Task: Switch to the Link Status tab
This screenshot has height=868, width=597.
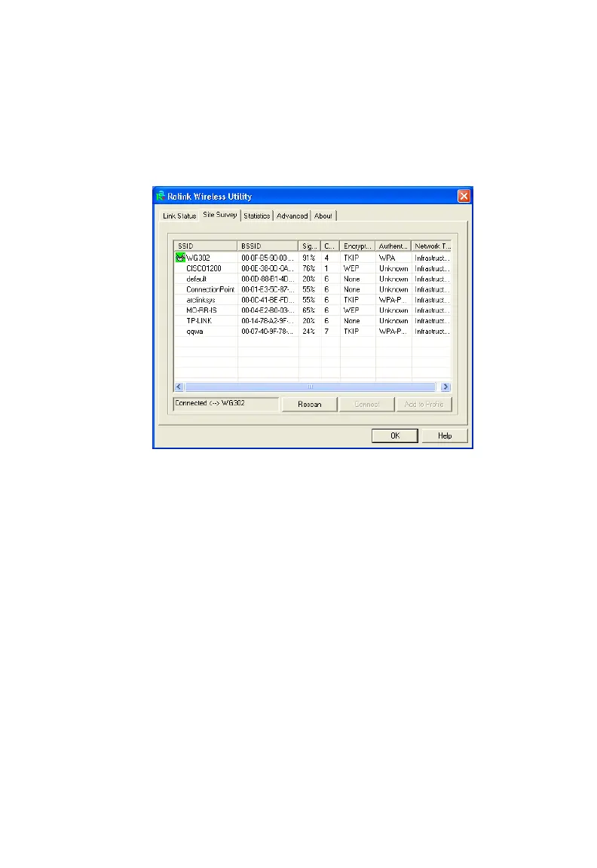Action: click(x=179, y=216)
